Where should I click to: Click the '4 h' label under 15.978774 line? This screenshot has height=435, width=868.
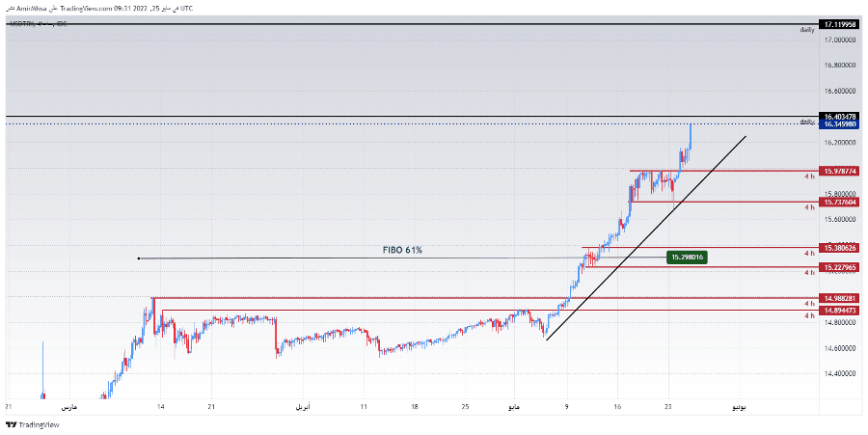click(810, 177)
